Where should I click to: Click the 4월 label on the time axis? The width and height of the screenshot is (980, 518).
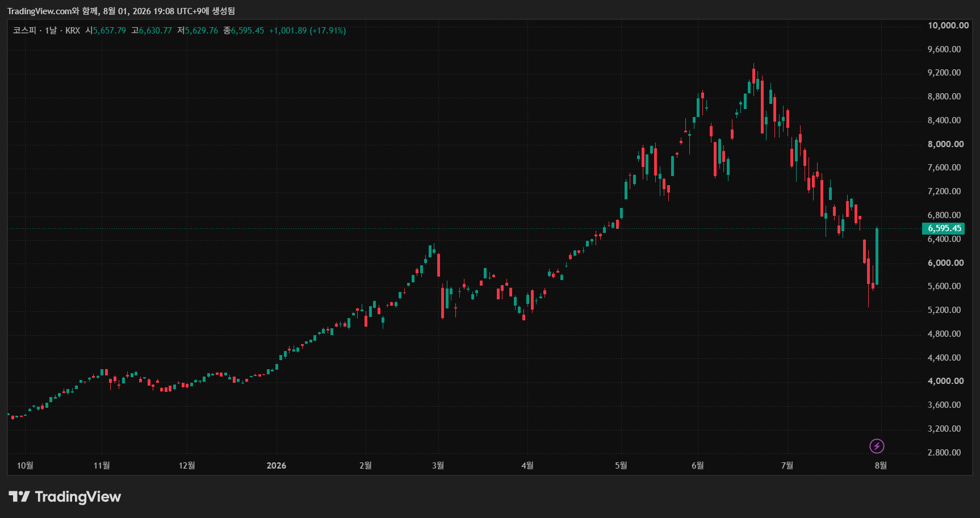527,466
